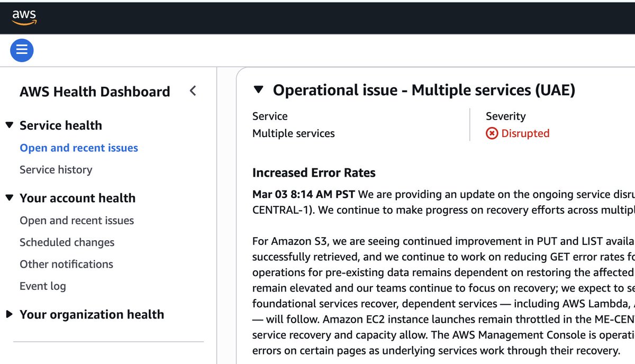The image size is (635, 364).
Task: Click the 'Mar 03 8:14 AM PST' timestamp
Action: tap(304, 195)
